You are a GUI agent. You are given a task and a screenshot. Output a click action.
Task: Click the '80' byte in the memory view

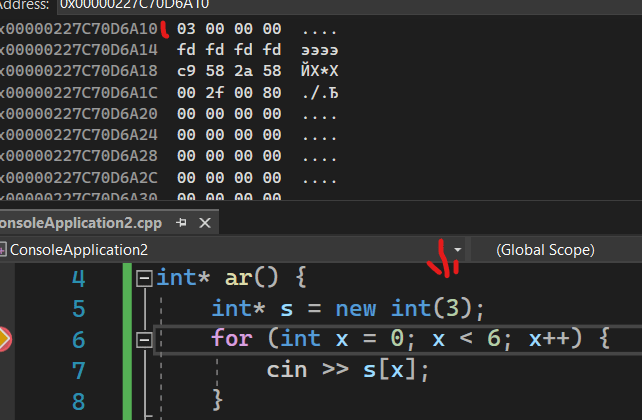tap(272, 93)
